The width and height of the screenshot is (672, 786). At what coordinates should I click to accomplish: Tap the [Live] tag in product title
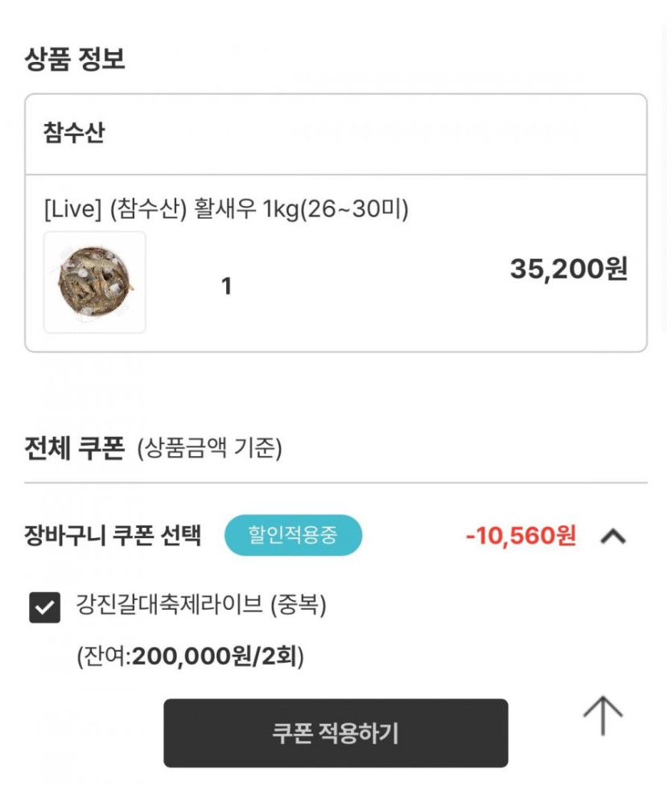coord(72,210)
